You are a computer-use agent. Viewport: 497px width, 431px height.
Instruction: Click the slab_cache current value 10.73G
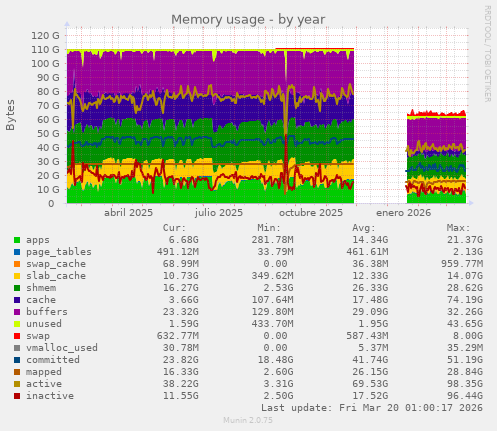coord(181,276)
